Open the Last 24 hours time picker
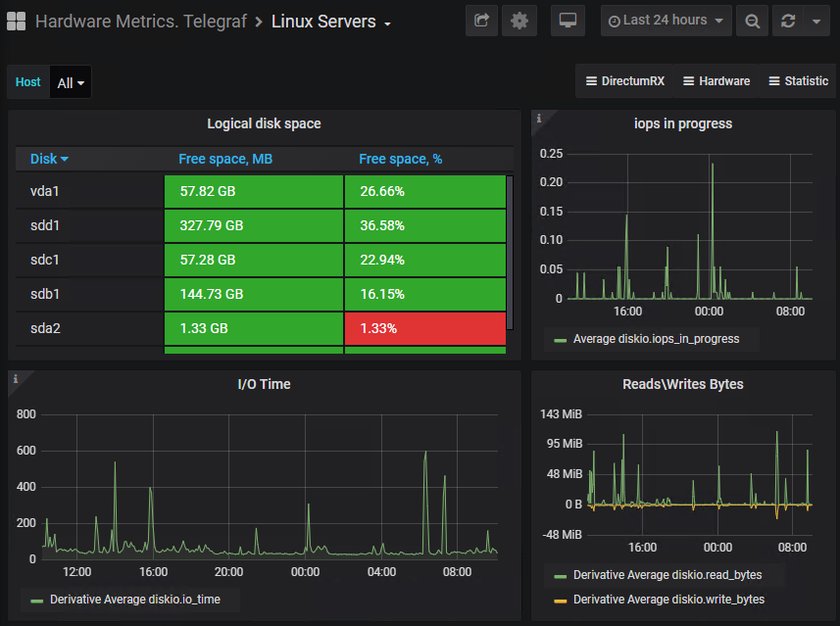840x626 pixels. point(666,21)
